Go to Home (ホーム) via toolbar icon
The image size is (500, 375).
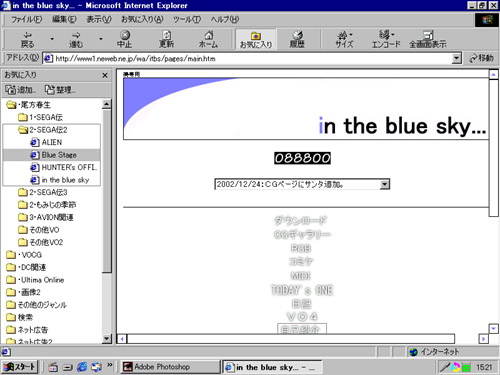pos(208,39)
